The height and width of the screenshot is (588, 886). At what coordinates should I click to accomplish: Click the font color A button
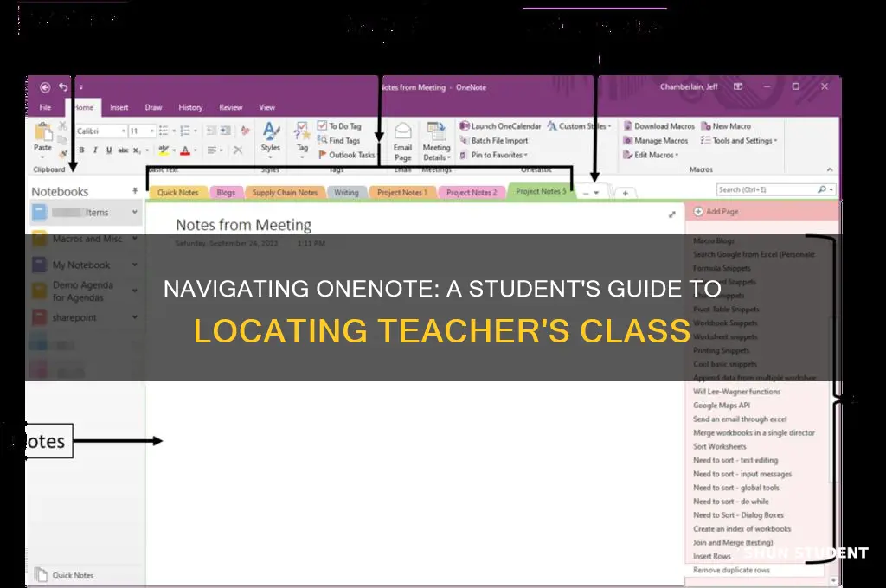coord(185,150)
